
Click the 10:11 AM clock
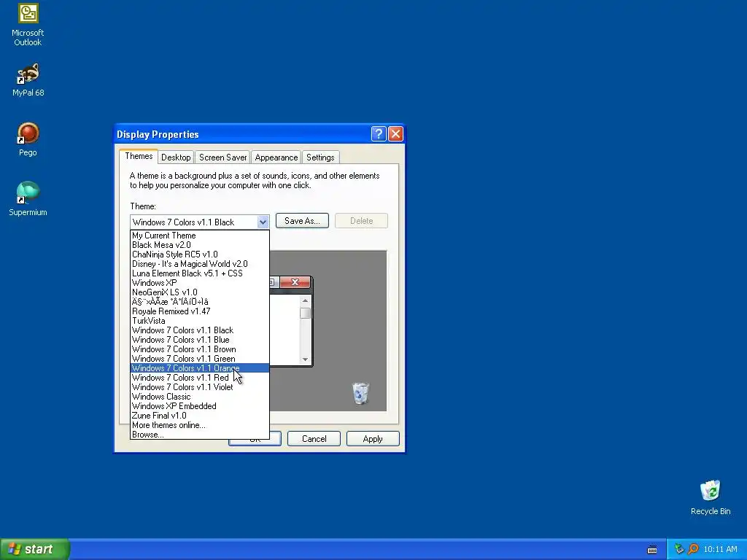point(720,549)
